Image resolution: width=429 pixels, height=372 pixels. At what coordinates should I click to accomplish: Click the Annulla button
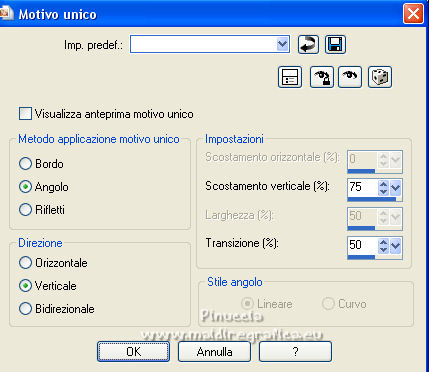(214, 352)
